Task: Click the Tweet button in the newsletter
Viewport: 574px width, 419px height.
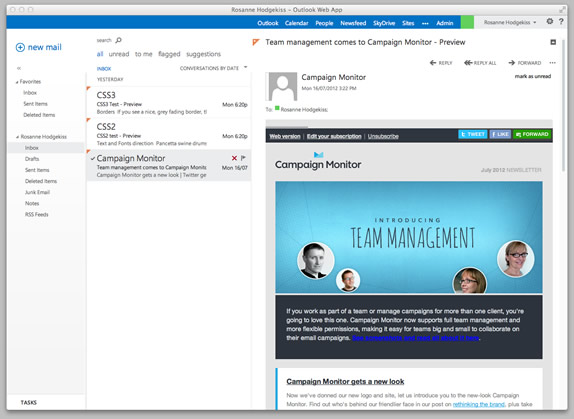Action: pos(473,134)
